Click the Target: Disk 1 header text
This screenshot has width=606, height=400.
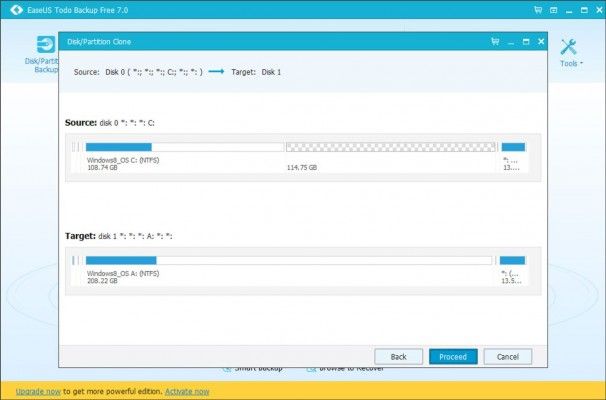256,72
